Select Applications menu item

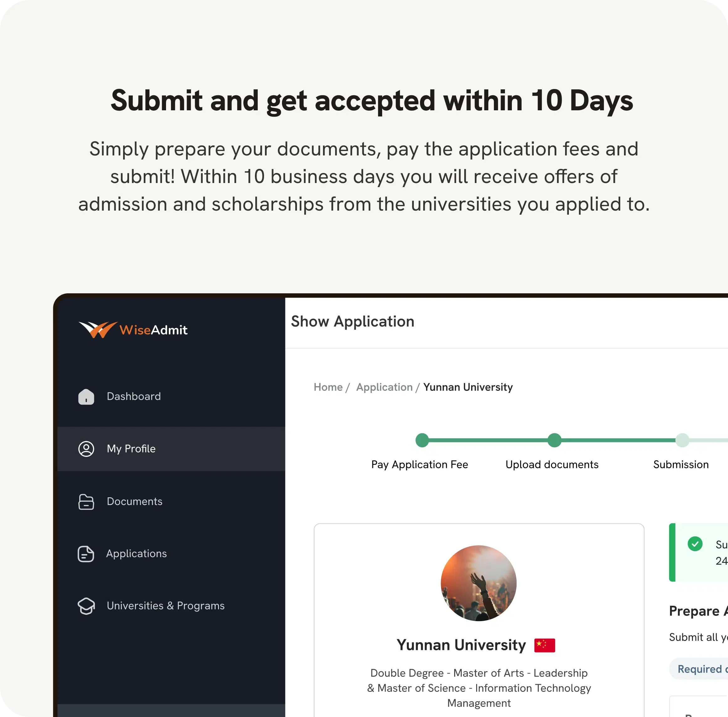tap(137, 553)
